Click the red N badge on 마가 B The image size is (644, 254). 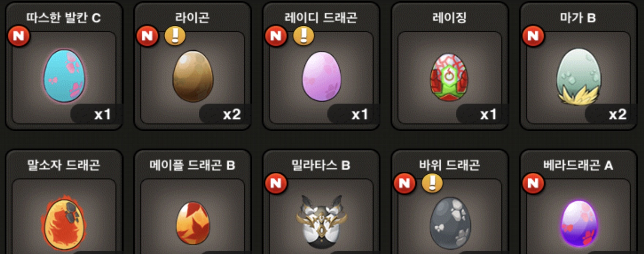click(x=533, y=36)
